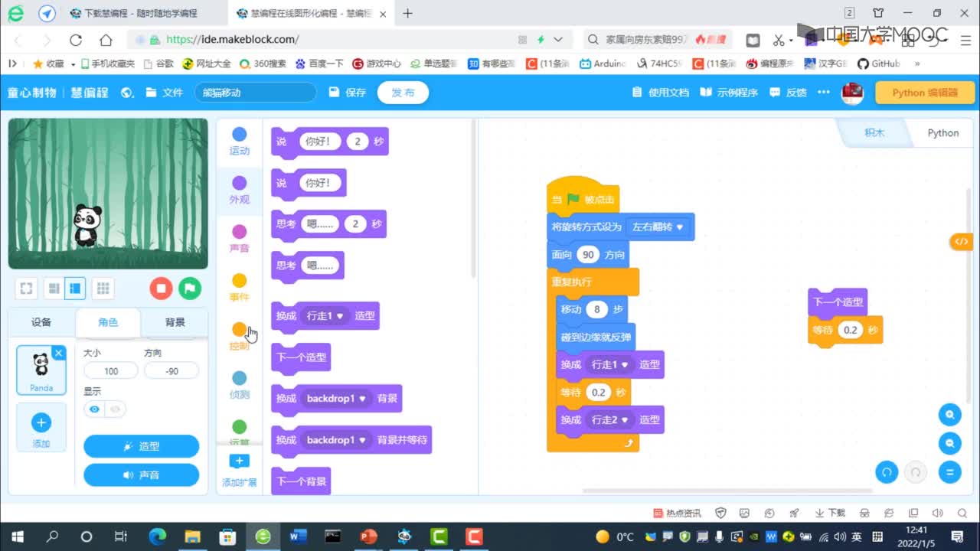980x551 pixels.
Task: Select the 运动 (Motion) block category
Action: point(240,142)
